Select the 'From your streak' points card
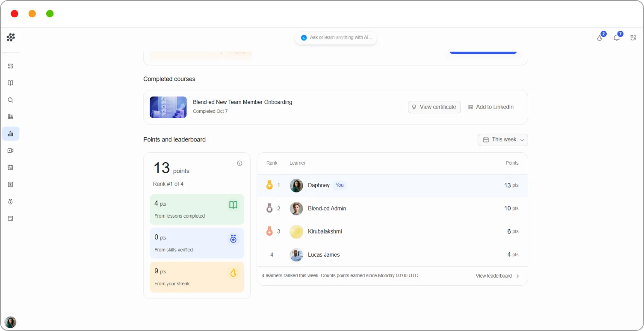This screenshot has width=644, height=331. pyautogui.click(x=197, y=277)
